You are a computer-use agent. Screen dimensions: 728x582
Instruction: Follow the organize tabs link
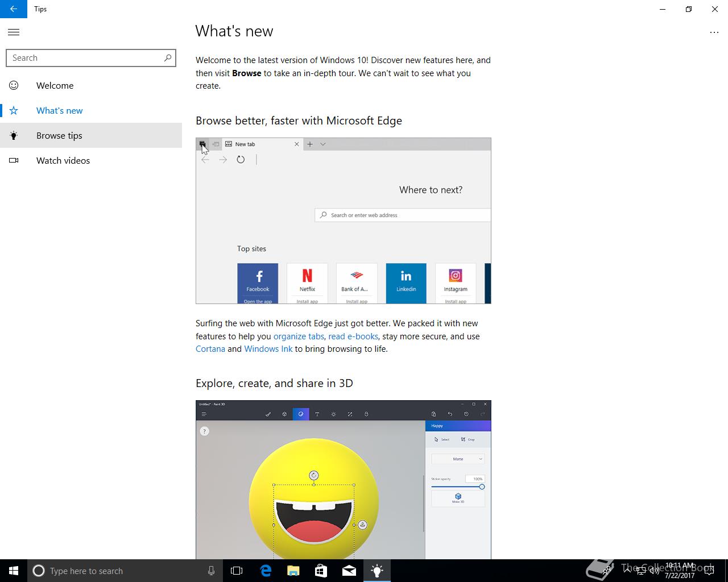299,336
